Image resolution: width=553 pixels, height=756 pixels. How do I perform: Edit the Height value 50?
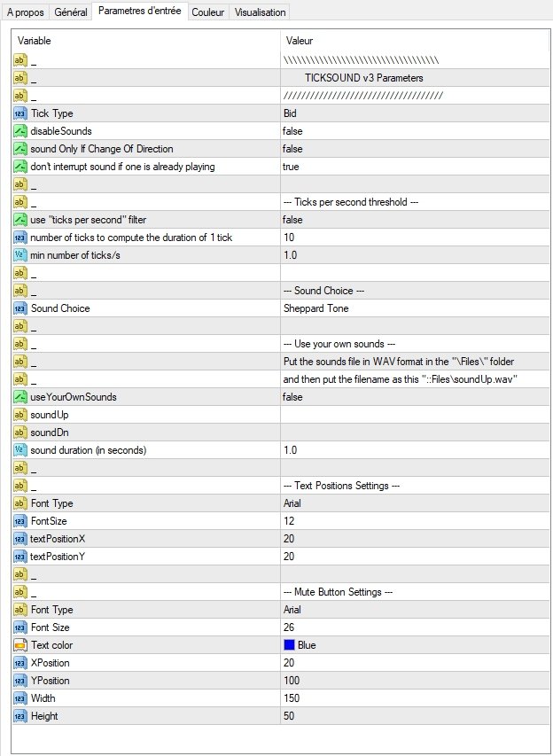tap(415, 716)
